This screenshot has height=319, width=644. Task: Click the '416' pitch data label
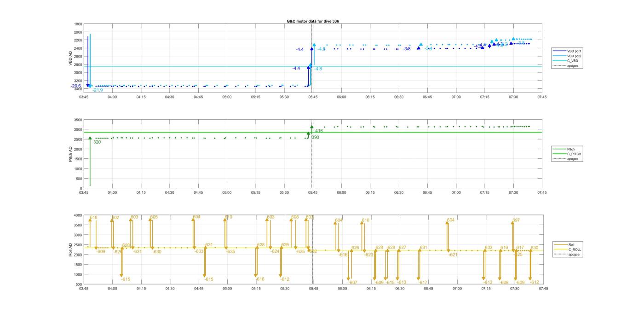319,131
